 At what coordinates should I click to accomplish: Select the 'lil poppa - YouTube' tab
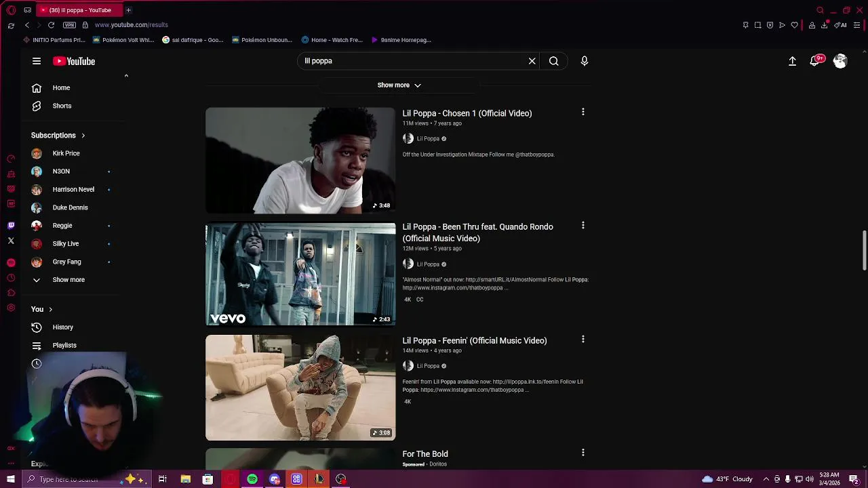(x=79, y=10)
